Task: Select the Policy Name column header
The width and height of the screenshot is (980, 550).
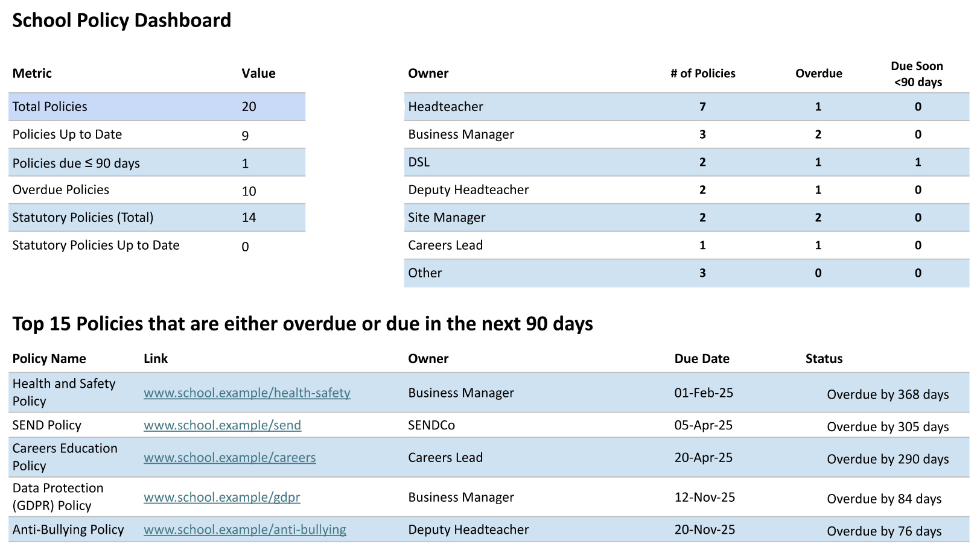Action: 49,359
